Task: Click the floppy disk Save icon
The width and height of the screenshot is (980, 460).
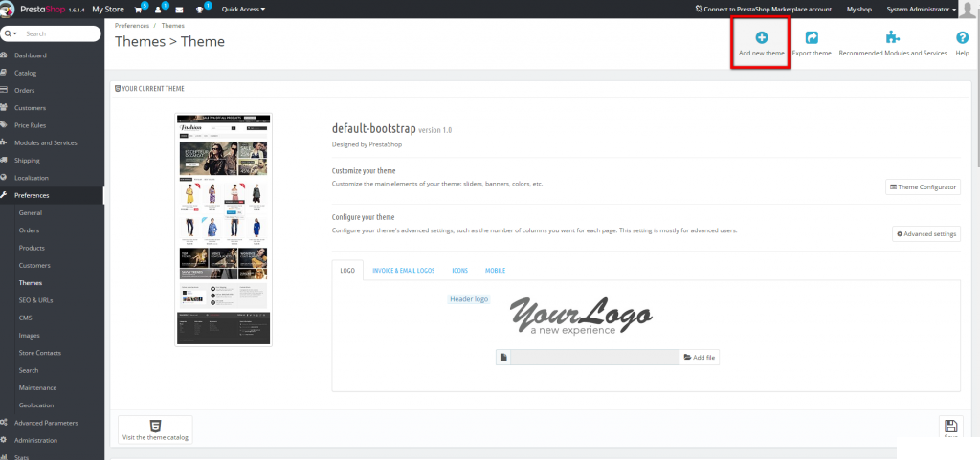Action: coord(950,427)
